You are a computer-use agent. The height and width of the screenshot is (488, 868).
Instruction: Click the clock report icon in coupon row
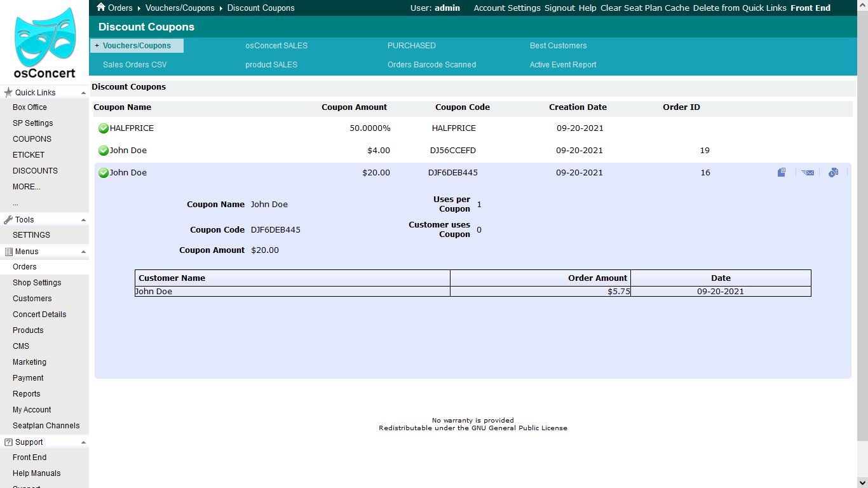pyautogui.click(x=833, y=172)
